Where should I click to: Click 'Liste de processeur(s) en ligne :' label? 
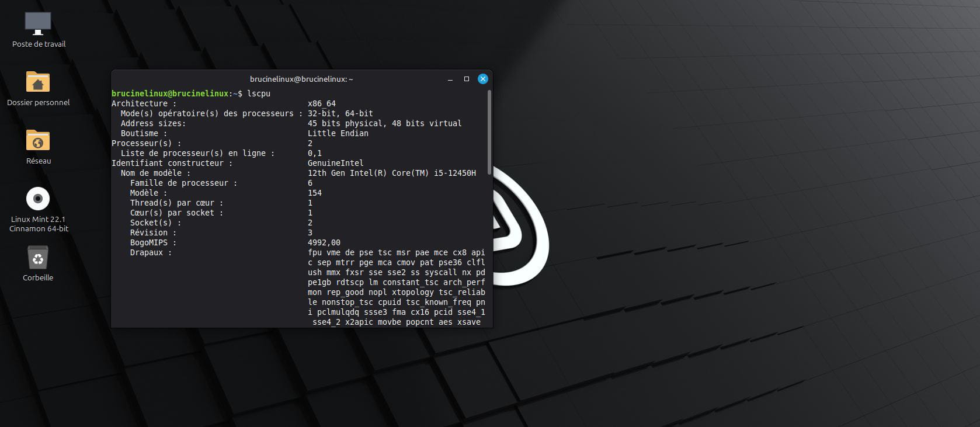tap(198, 153)
